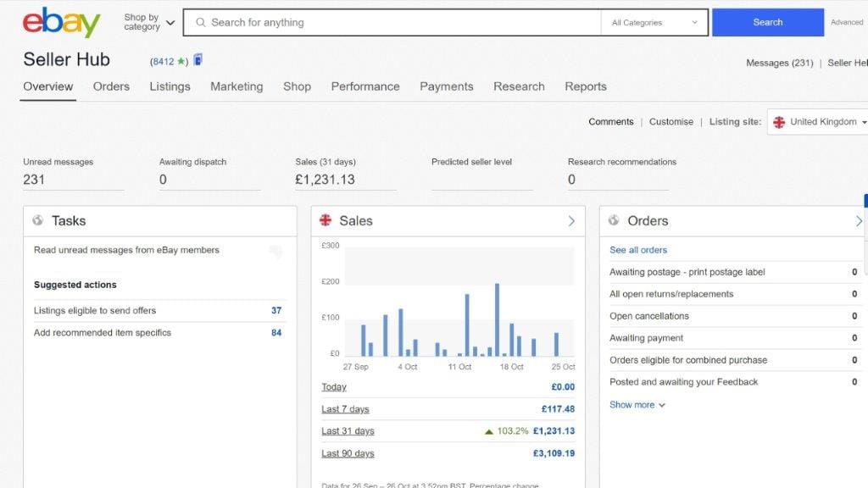
Task: Click the phone icon next to feedback score
Action: (x=198, y=60)
